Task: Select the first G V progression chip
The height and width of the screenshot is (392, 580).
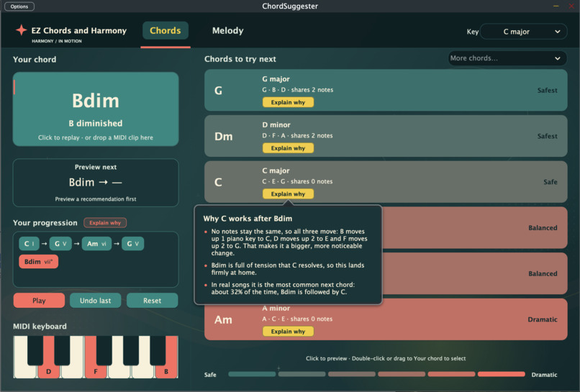Action: [60, 244]
